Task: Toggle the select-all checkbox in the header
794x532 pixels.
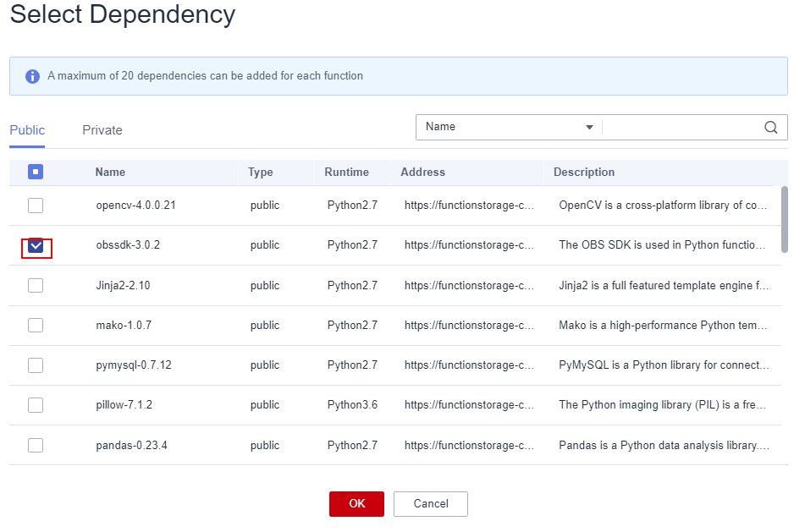Action: point(36,172)
